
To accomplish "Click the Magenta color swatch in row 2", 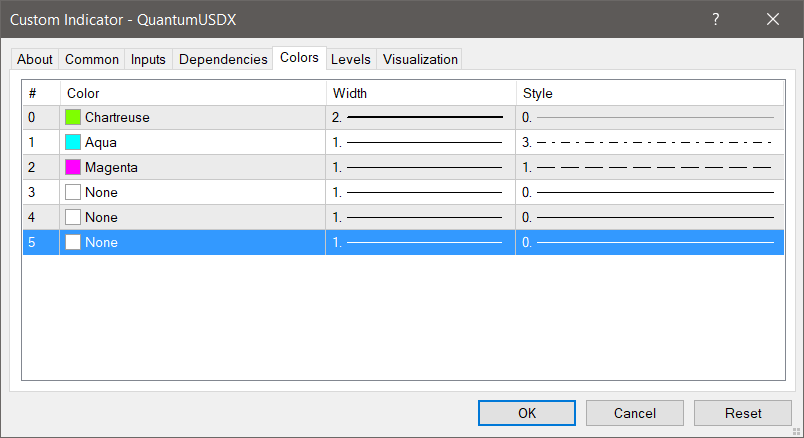I will [73, 167].
